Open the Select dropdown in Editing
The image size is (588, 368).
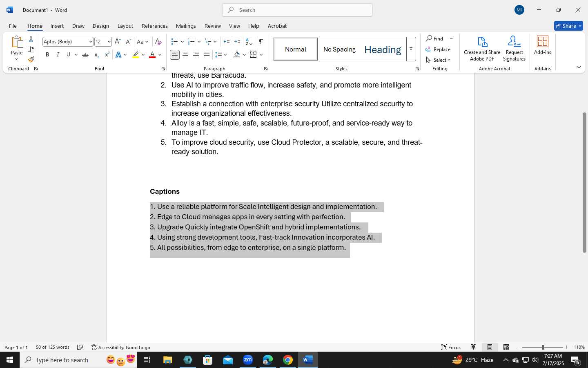click(x=438, y=60)
